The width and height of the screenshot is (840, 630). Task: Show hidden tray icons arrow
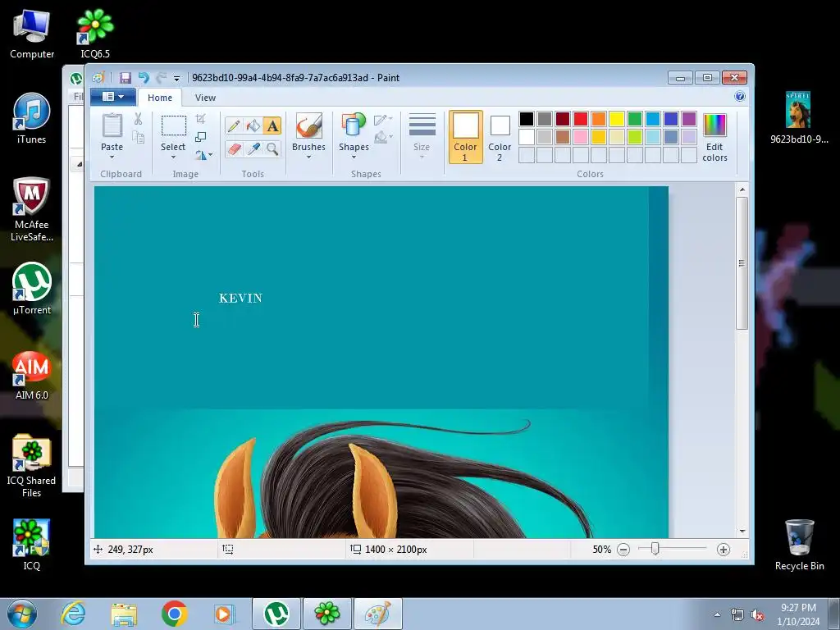(717, 614)
